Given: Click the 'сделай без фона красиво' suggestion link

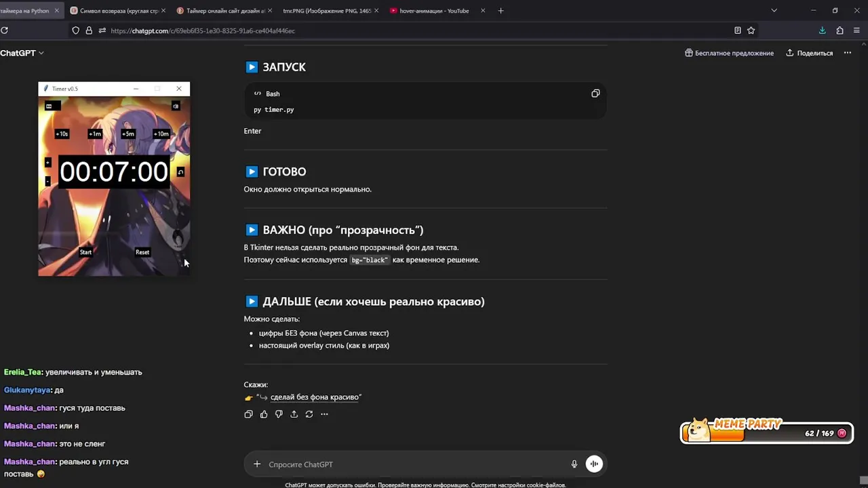Looking at the screenshot, I should pyautogui.click(x=315, y=397).
